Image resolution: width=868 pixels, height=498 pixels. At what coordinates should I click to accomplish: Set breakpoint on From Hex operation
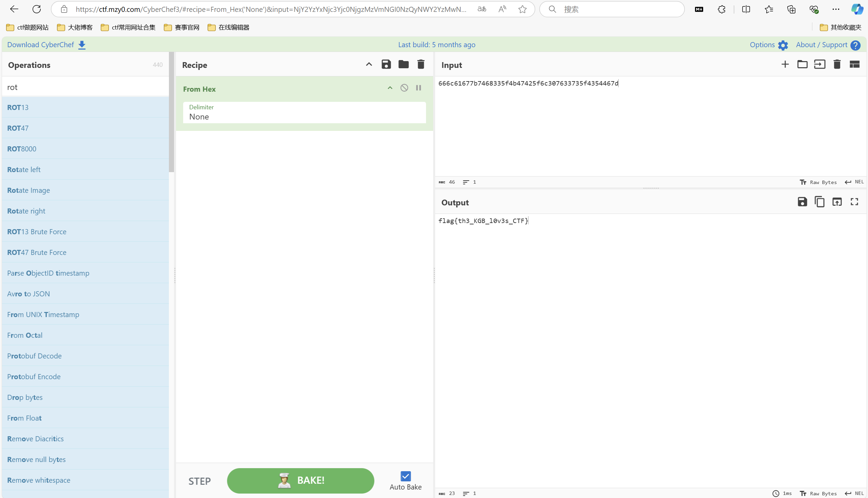point(418,88)
